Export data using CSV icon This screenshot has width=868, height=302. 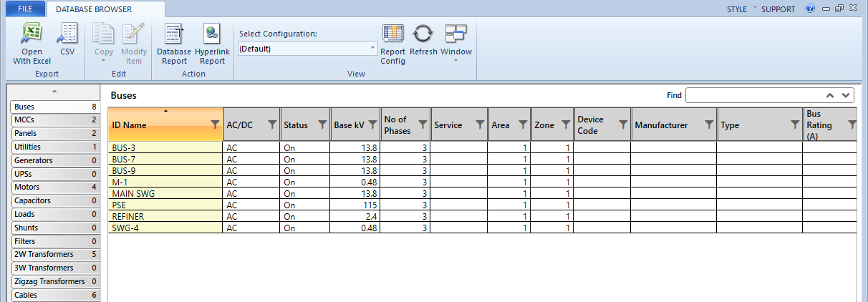[67, 44]
